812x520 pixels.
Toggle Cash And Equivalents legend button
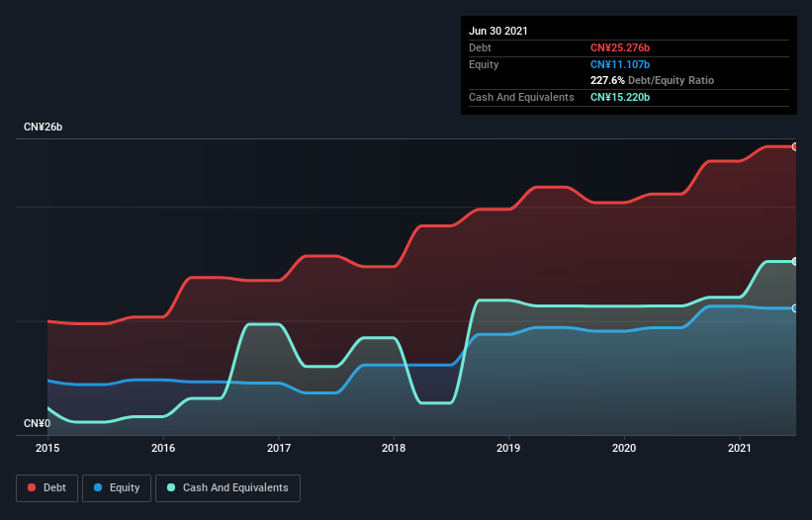(227, 488)
